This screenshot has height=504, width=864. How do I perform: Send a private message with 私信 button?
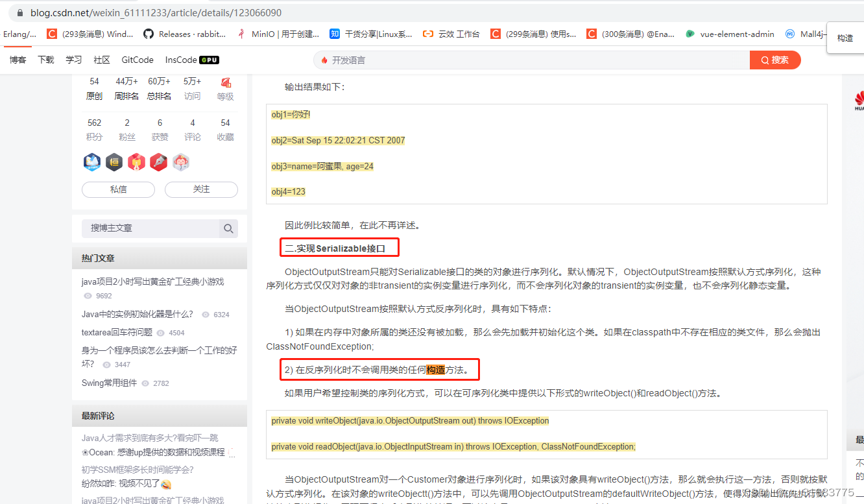118,189
